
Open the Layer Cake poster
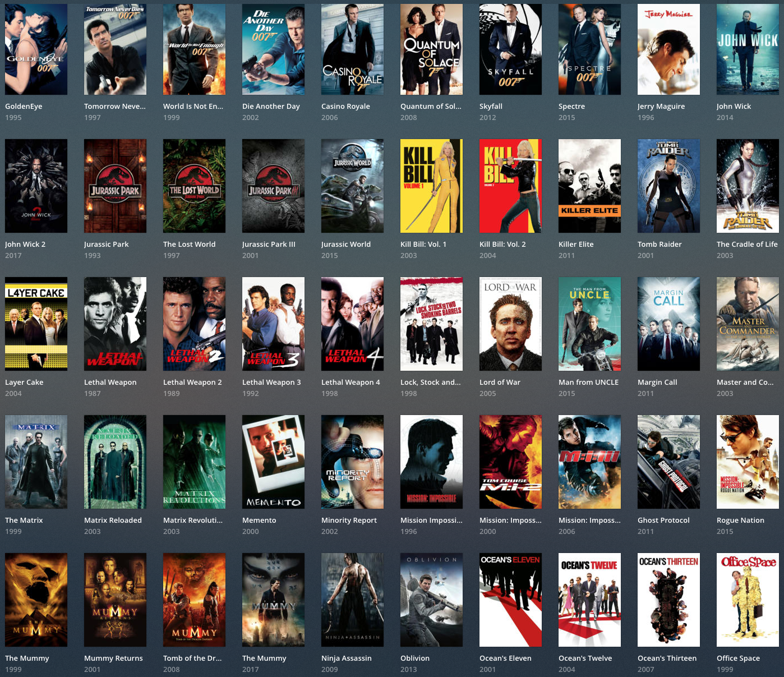[x=36, y=324]
